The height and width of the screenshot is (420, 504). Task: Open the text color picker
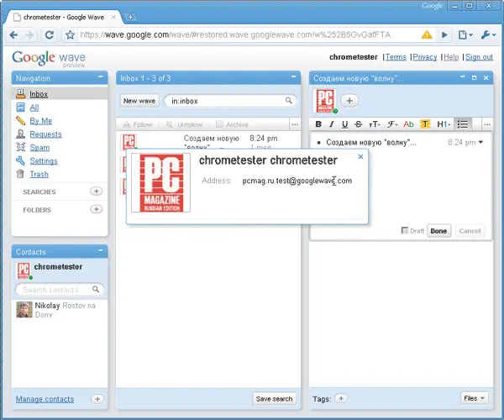(x=408, y=124)
